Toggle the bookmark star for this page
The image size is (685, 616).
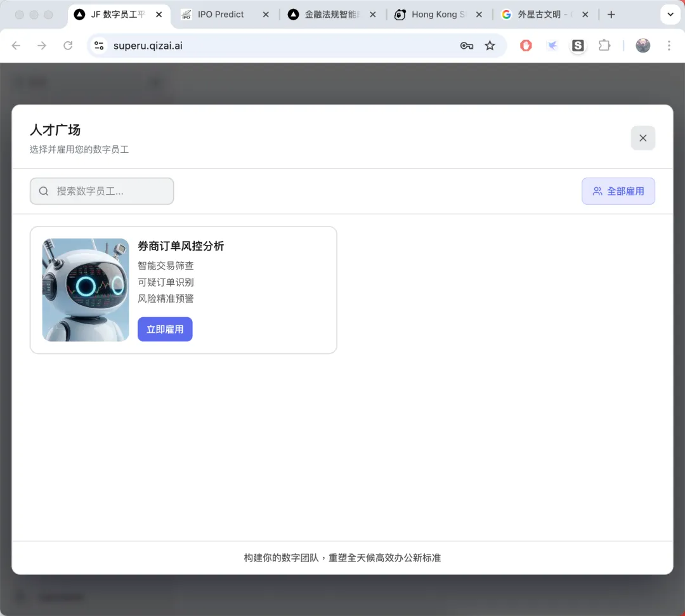(x=490, y=45)
